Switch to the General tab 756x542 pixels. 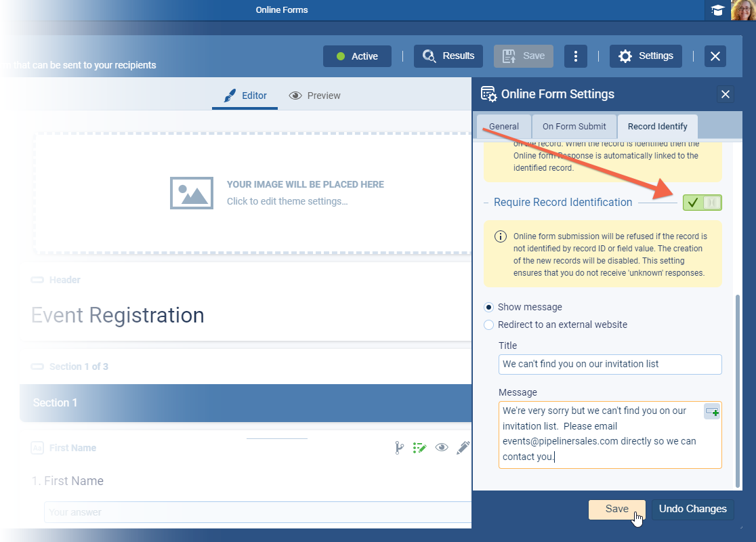(504, 127)
